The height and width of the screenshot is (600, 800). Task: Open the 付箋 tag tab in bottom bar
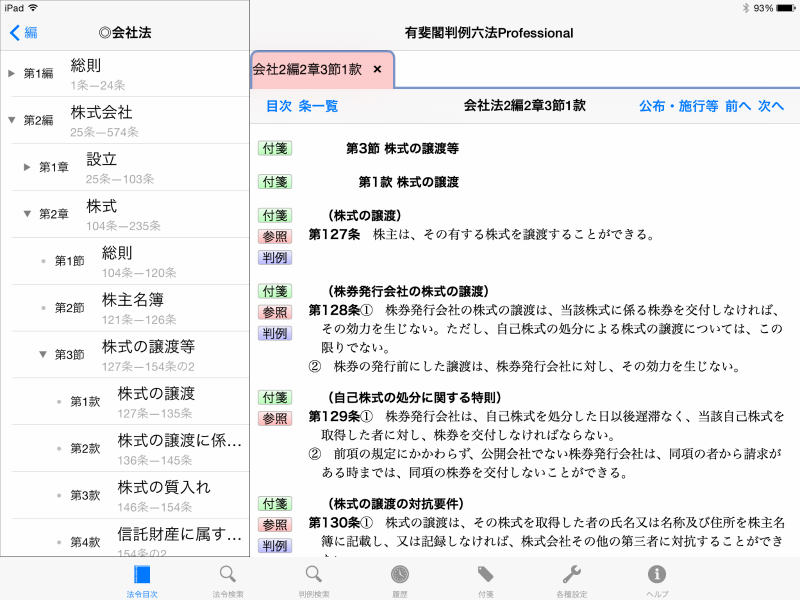pyautogui.click(x=486, y=581)
